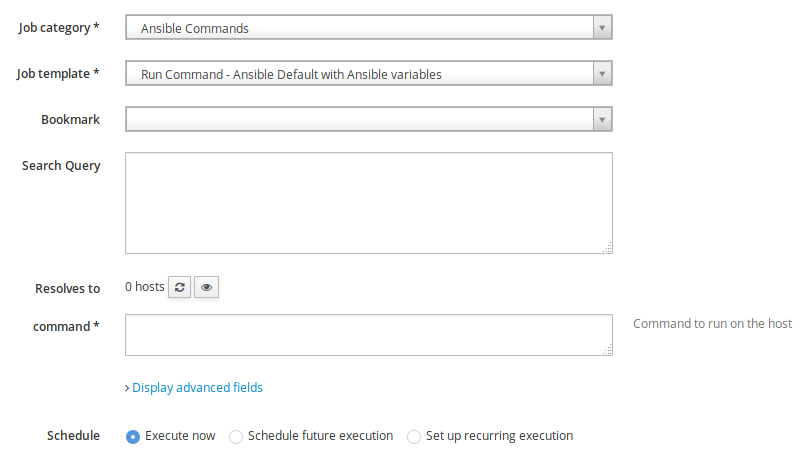Select Schedule future execution radio button
The image size is (809, 465).
[236, 437]
